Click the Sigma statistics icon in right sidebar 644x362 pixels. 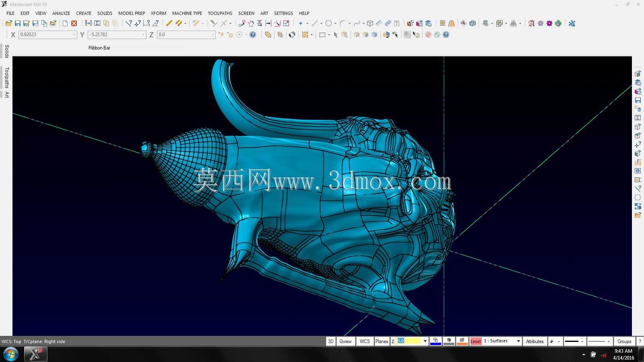pos(638,118)
